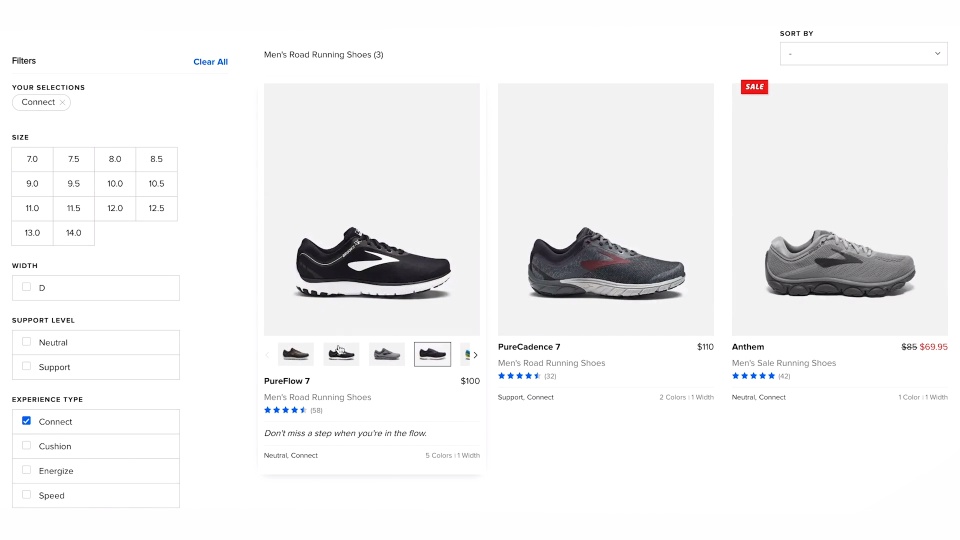Click '2 Colors | 1 Width' under PureCadence 7
This screenshot has width=960, height=540.
point(686,397)
